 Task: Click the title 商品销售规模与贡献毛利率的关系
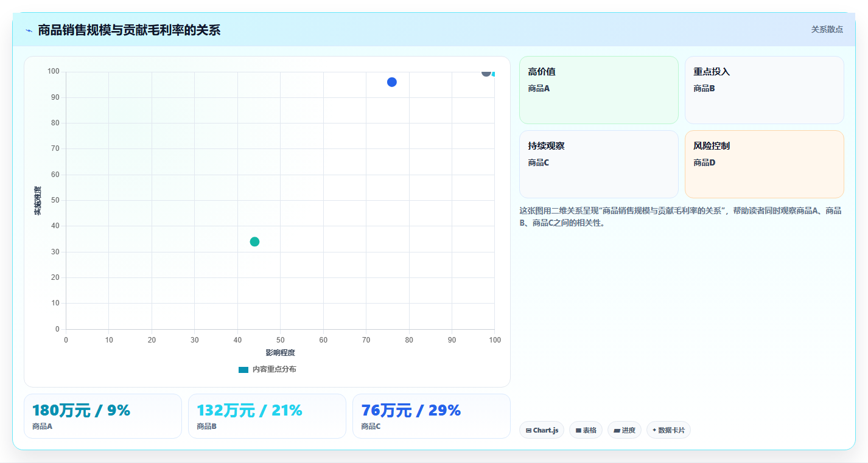pos(129,30)
